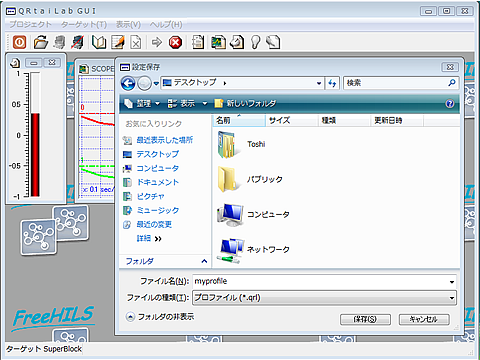480x360 pixels.
Task: Open the プロジェクト menu
Action: point(30,24)
